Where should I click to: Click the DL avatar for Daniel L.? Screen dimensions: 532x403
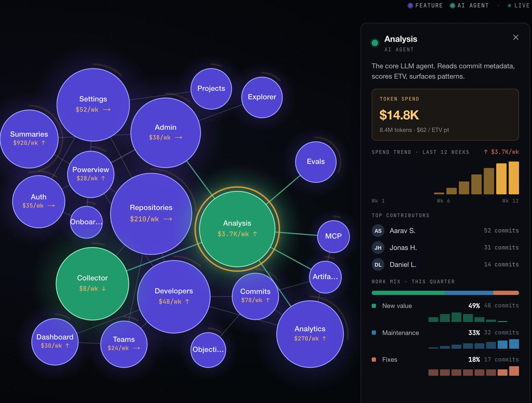tap(378, 264)
